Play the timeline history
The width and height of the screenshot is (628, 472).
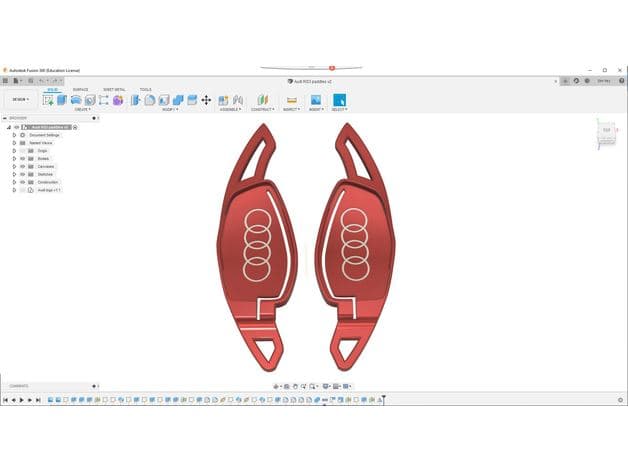point(22,400)
